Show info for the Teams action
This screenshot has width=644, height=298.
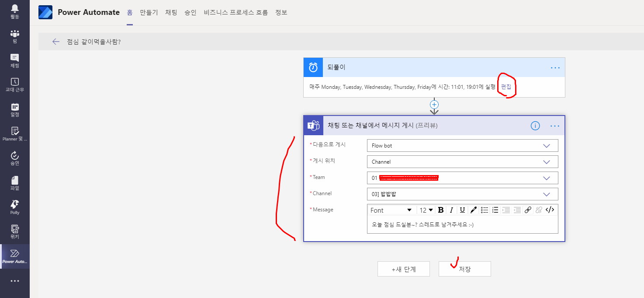click(x=535, y=126)
